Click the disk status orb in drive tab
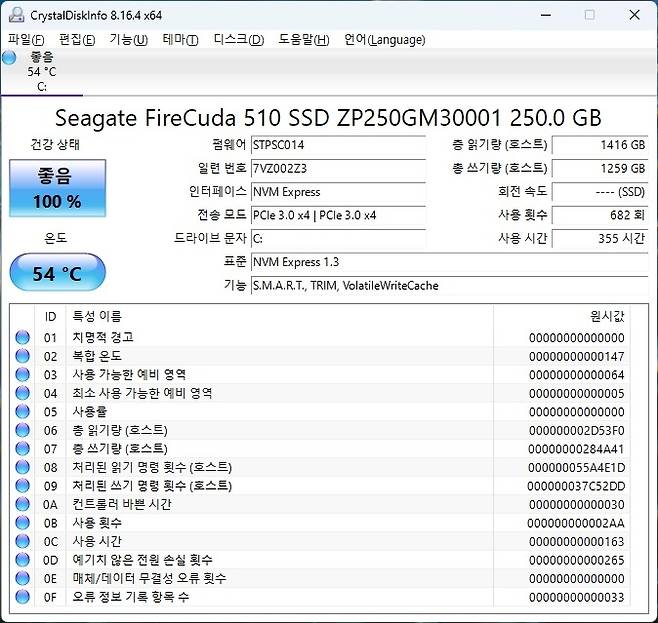This screenshot has height=623, width=658. [x=9, y=58]
